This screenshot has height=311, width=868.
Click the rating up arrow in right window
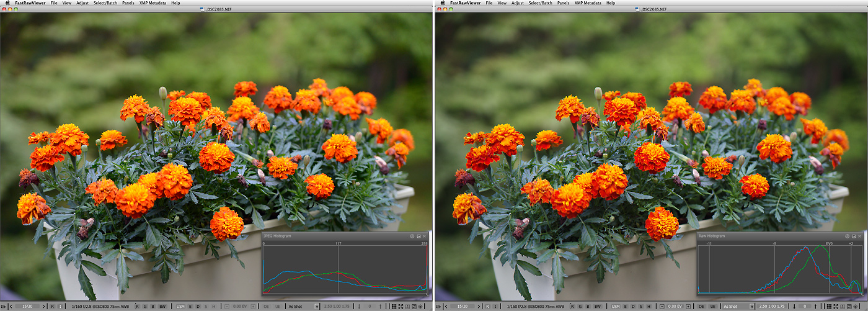(x=816, y=307)
